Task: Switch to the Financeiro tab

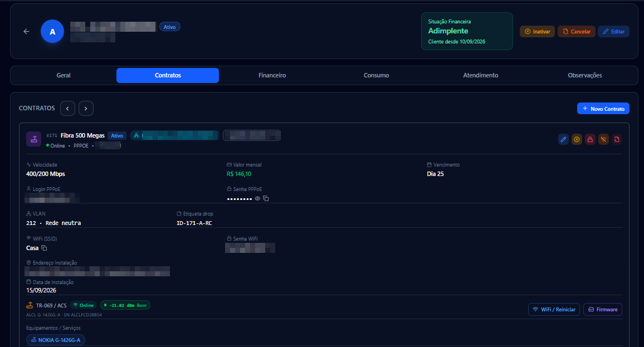Action: 272,76
